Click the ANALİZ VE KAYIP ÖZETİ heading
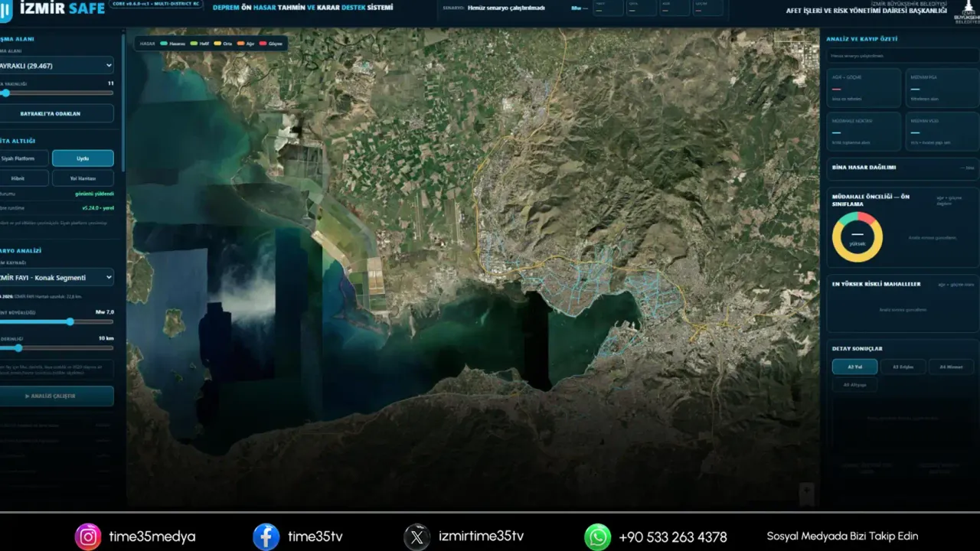This screenshot has width=980, height=551. (862, 39)
